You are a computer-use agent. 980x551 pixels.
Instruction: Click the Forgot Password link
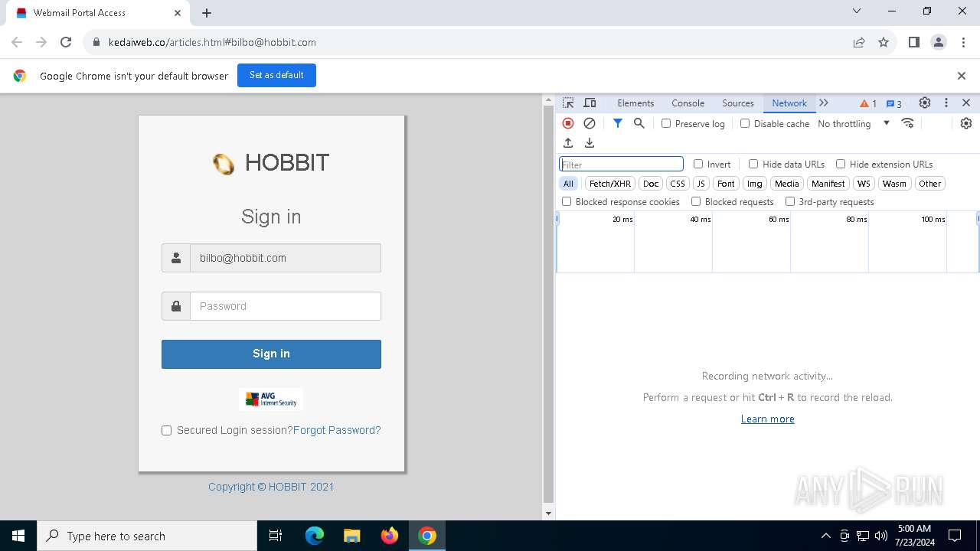(337, 430)
